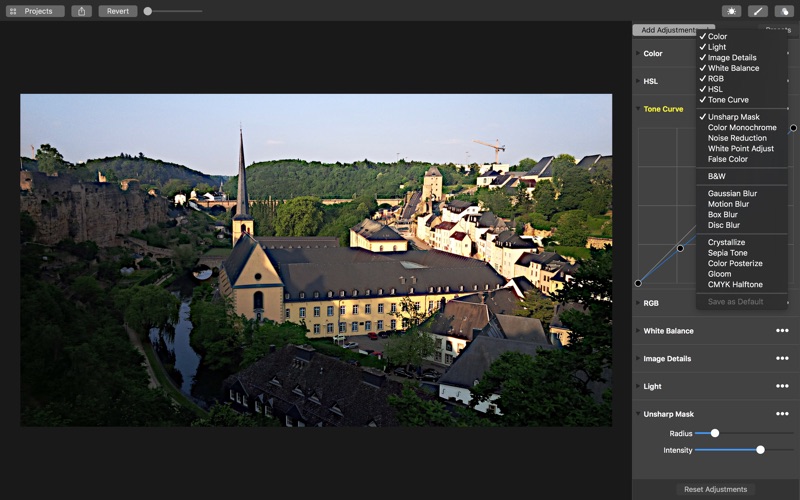
Task: Select the top-right tone curve point
Action: coord(793,128)
